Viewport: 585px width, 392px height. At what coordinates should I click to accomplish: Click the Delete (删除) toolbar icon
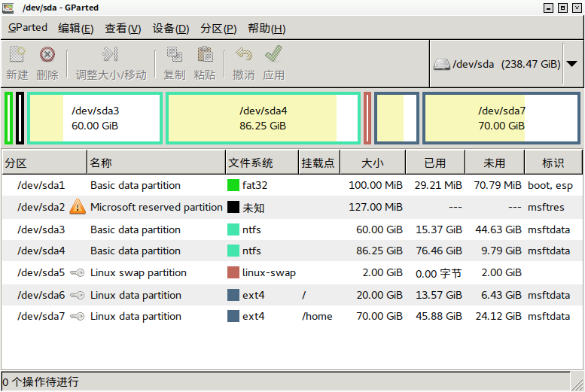pos(47,54)
